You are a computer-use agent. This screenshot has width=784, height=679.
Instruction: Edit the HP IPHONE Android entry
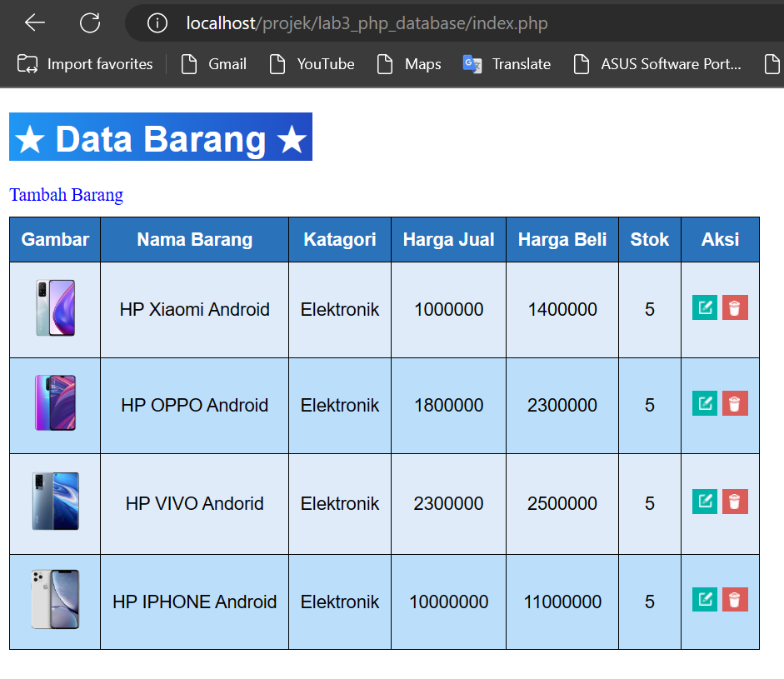click(705, 599)
